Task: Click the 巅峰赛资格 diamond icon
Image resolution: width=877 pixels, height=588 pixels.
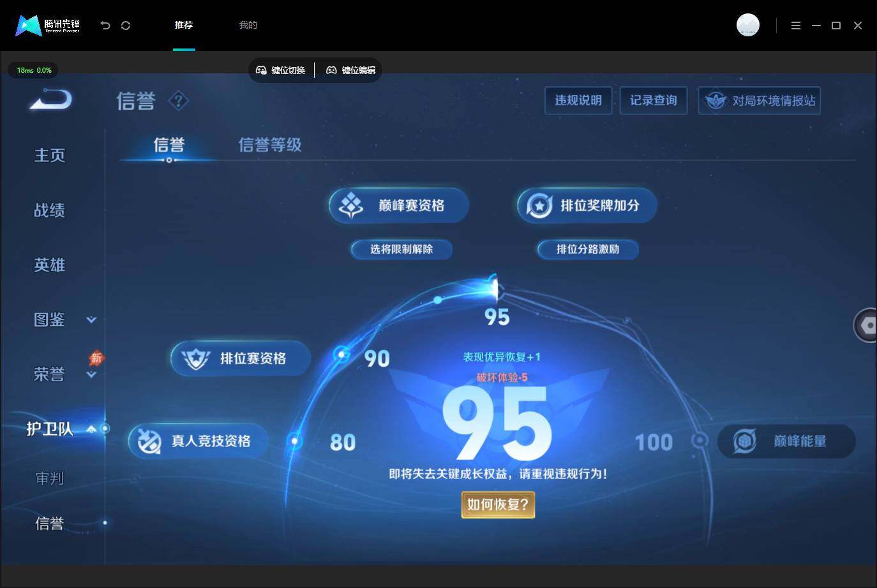Action: (x=351, y=205)
